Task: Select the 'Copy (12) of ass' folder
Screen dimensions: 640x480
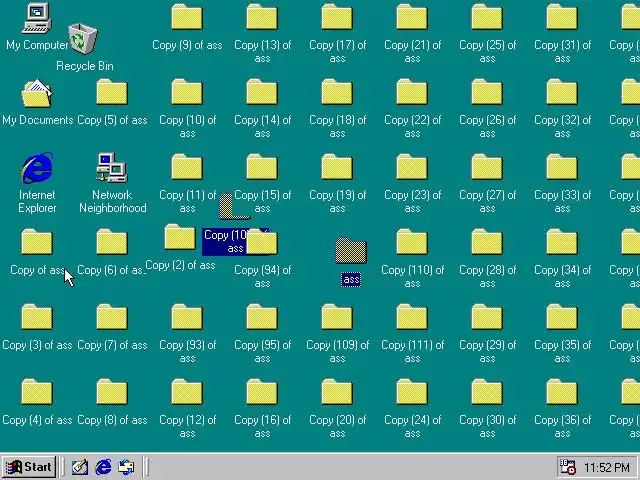Action: point(187,393)
